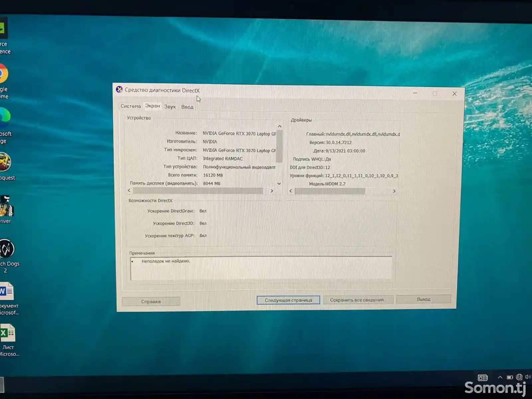Click the battery icon in system tray
This screenshot has height=399, width=532.
(x=510, y=377)
